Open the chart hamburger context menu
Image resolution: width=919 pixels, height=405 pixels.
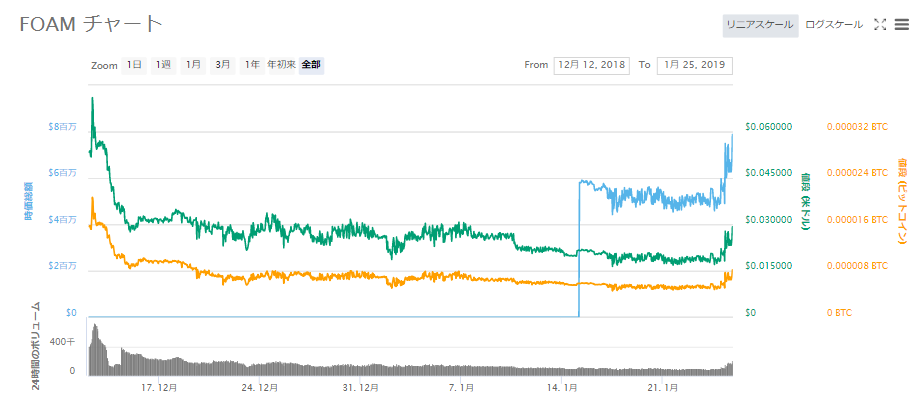coord(901,25)
